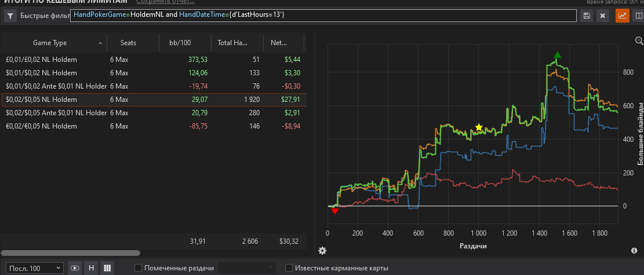
Task: Clear the filter with the X icon
Action: (602, 16)
